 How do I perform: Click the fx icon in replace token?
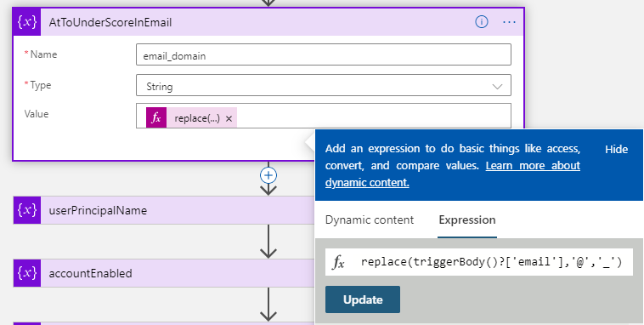[156, 118]
